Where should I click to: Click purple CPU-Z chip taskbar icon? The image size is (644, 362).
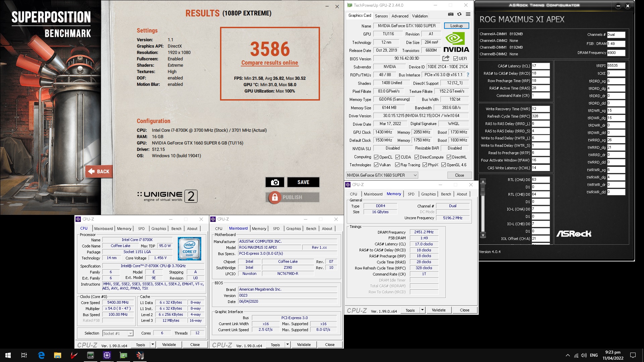coord(107,355)
